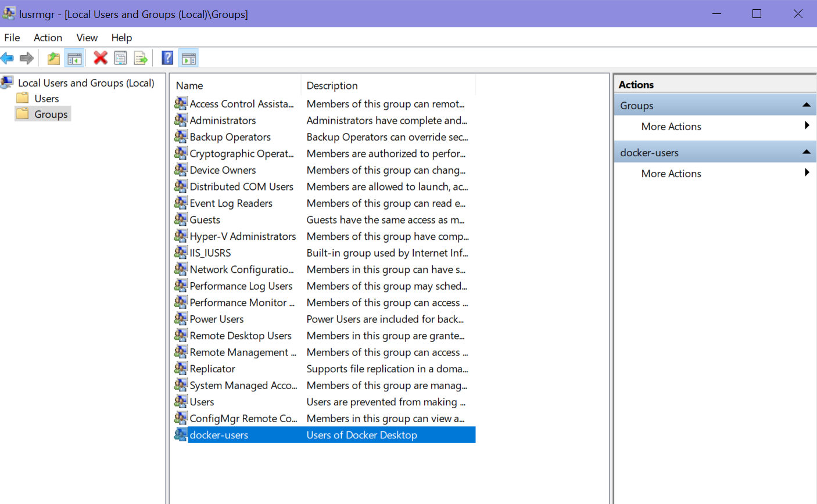817x504 pixels.
Task: Sort list by Description column header
Action: point(332,85)
